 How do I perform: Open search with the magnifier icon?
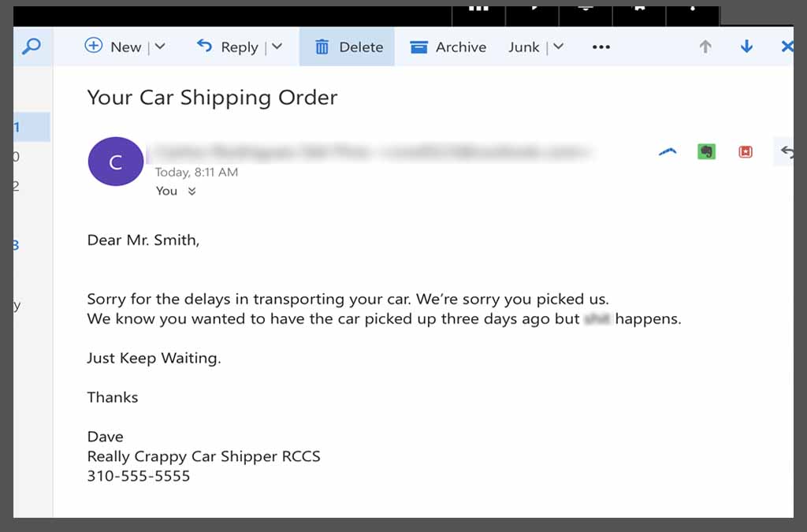tap(32, 47)
